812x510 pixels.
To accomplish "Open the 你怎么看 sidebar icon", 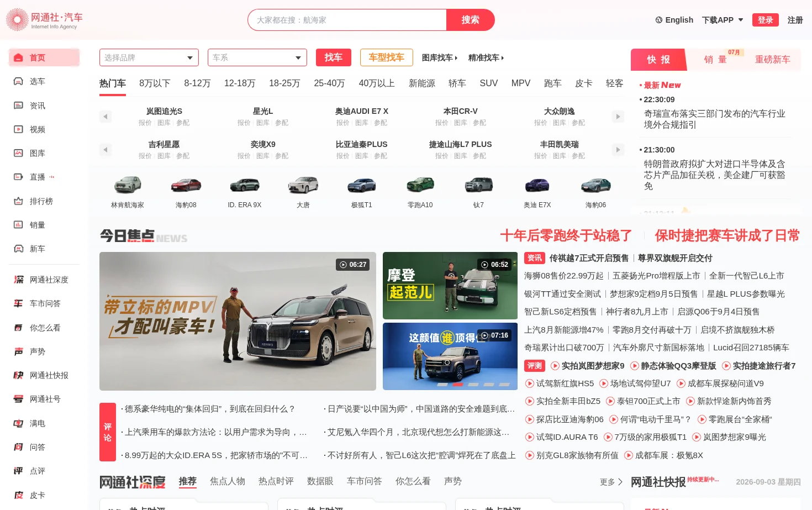I will 18,328.
